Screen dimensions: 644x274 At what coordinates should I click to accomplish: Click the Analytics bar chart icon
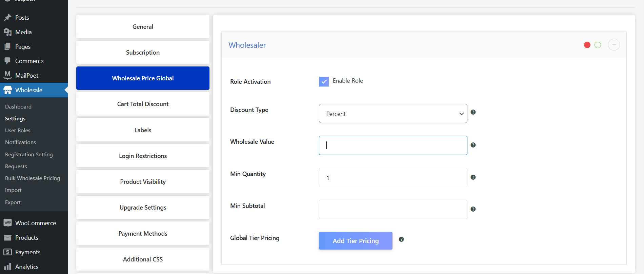point(7,267)
